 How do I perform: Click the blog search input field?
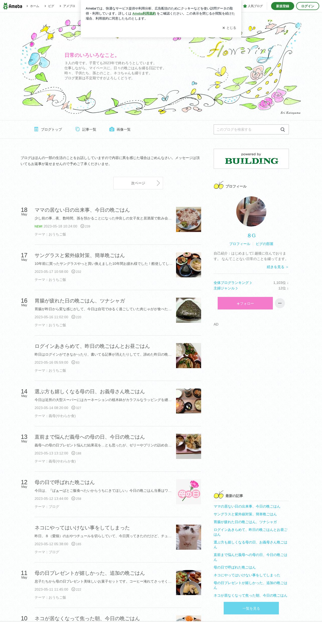pyautogui.click(x=247, y=129)
